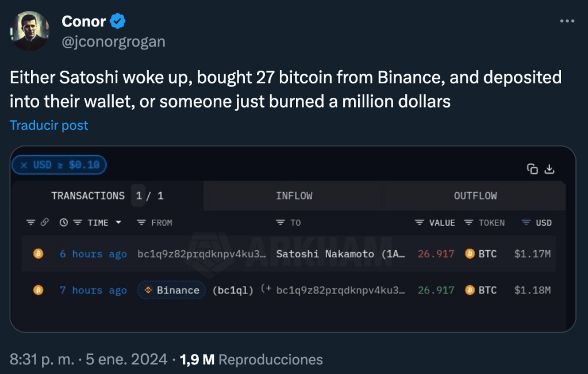Click the Traducir post link

(49, 125)
